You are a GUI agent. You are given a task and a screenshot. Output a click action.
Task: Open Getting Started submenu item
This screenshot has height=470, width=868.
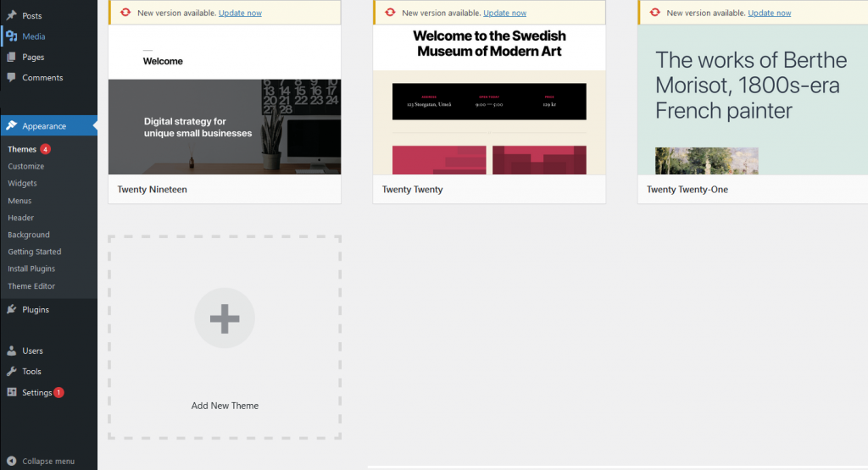34,252
